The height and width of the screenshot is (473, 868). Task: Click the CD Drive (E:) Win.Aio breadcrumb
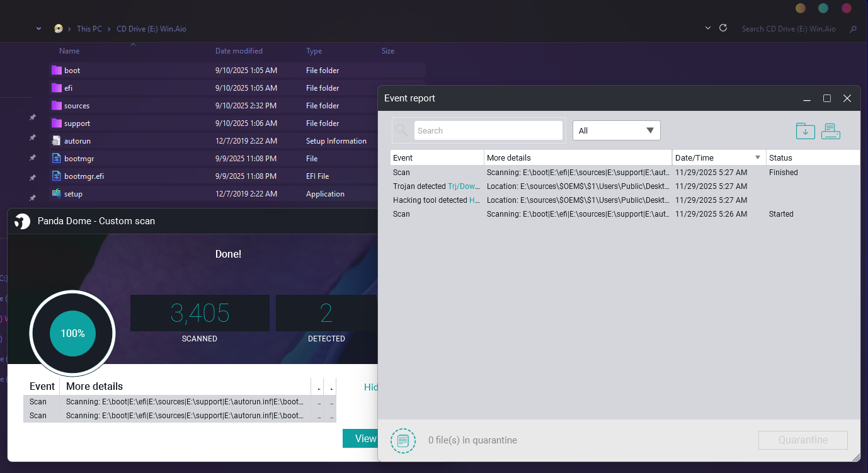click(151, 29)
